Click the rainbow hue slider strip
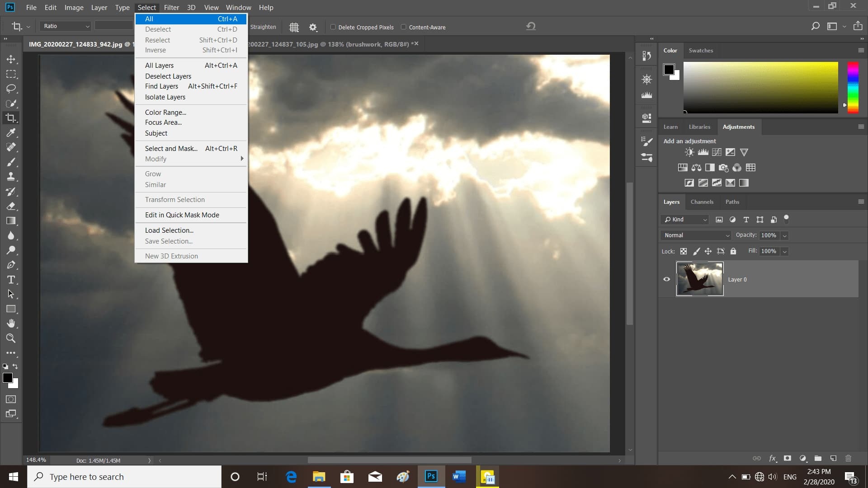The image size is (868, 488). point(853,87)
